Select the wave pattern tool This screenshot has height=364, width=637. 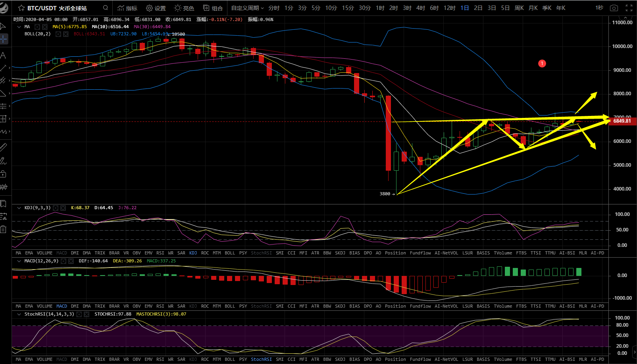3,131
